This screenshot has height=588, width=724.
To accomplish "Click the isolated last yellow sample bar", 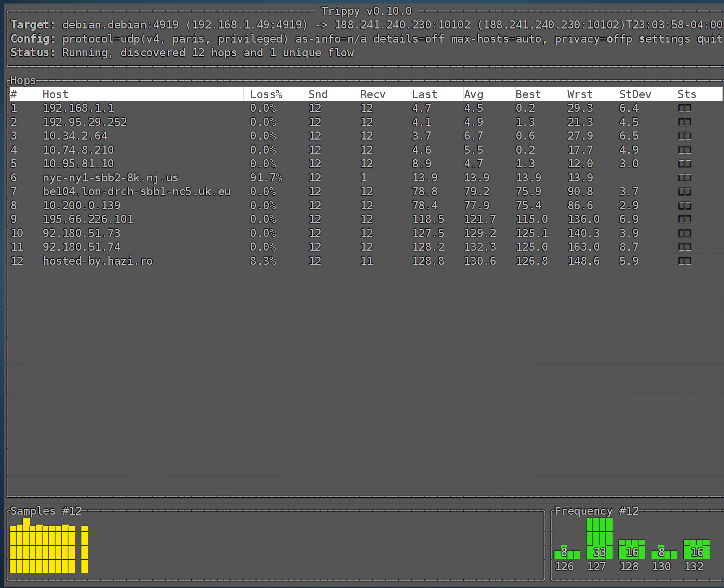I will coord(84,549).
